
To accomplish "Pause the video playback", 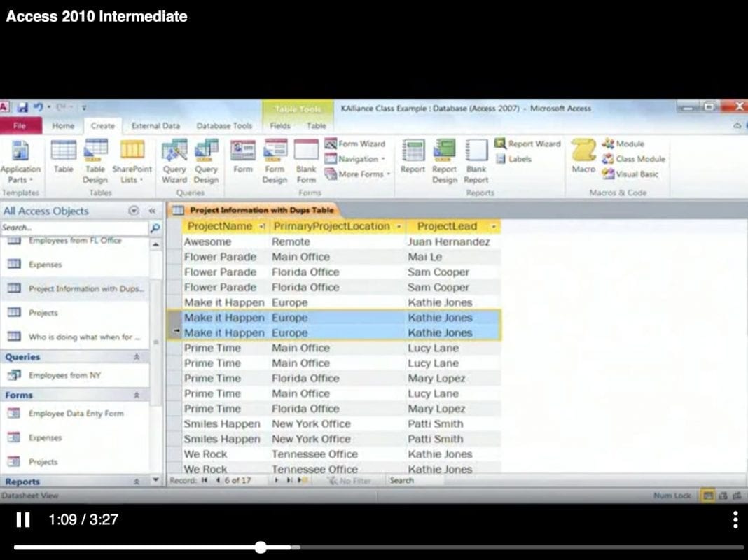I will (23, 519).
